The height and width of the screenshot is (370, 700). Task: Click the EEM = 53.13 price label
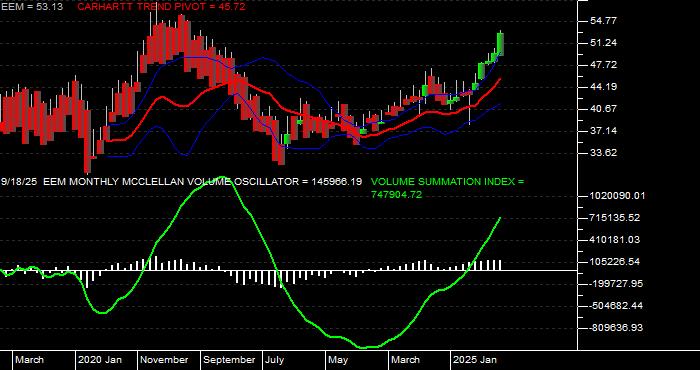pos(31,7)
